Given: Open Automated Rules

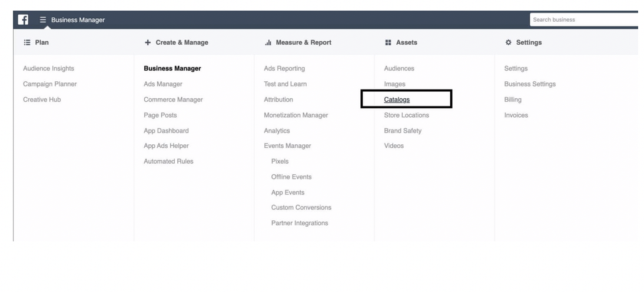Looking at the screenshot, I should pyautogui.click(x=168, y=161).
